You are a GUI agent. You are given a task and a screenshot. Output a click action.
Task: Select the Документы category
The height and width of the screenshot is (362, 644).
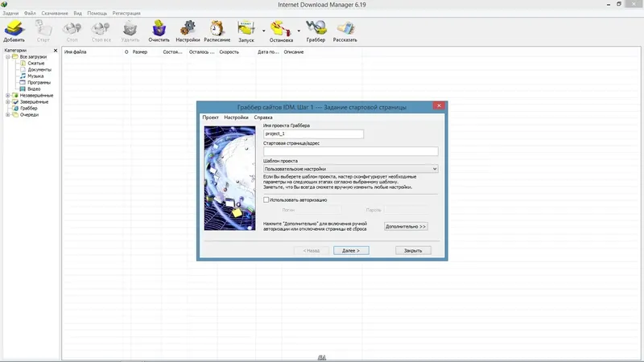(x=39, y=70)
